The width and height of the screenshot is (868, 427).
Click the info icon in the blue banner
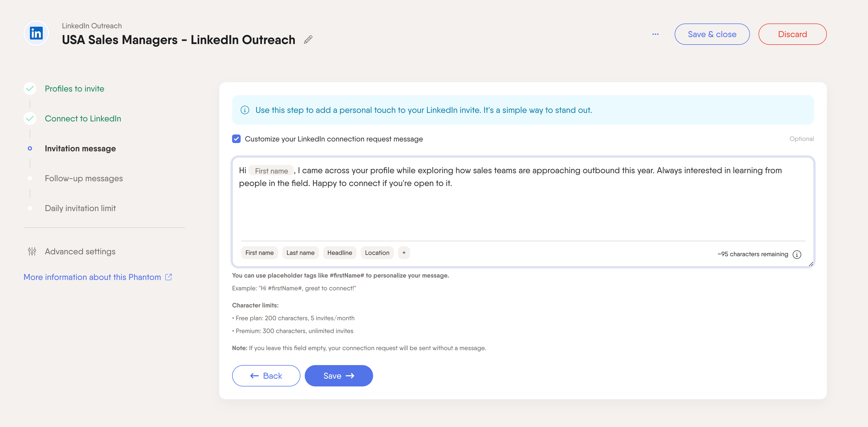pos(245,110)
